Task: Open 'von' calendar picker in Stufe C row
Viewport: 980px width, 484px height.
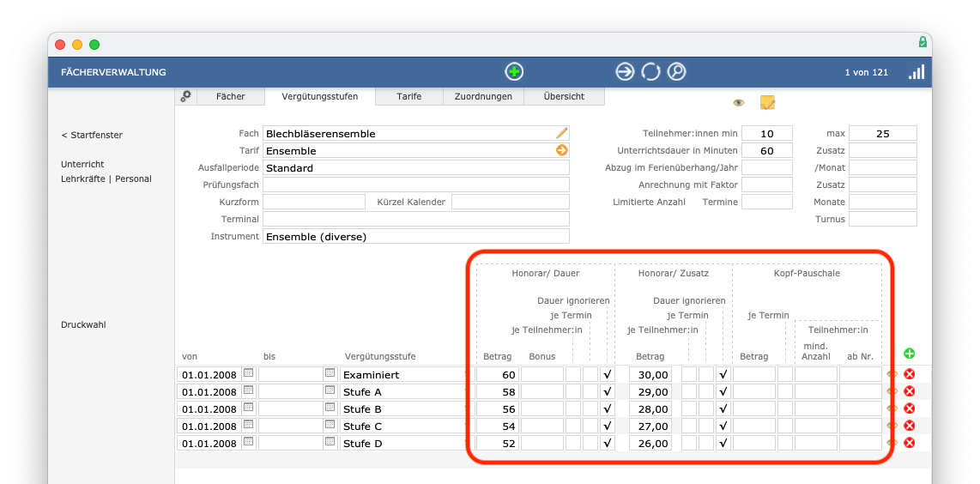Action: pyautogui.click(x=249, y=425)
